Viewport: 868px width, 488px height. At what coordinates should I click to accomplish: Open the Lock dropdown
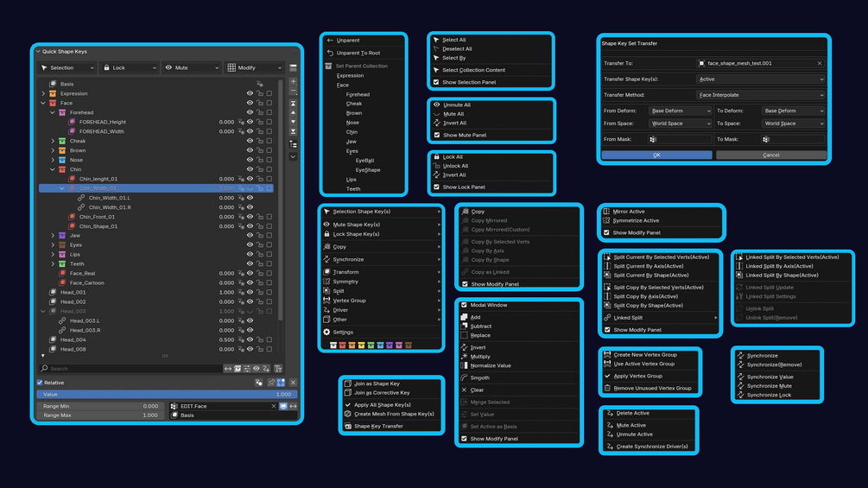click(x=130, y=67)
